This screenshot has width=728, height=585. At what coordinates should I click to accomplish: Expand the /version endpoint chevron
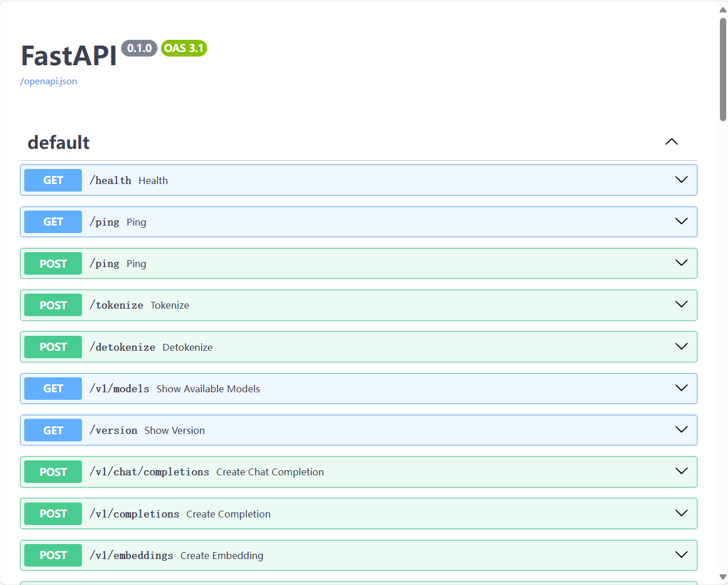(x=681, y=430)
